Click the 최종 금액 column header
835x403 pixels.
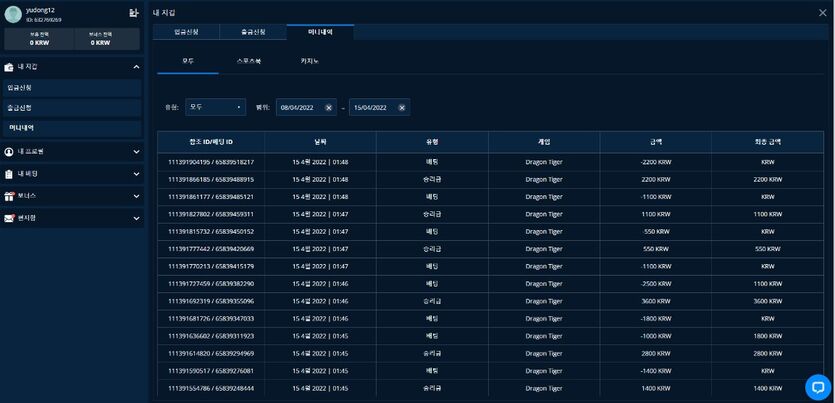767,142
